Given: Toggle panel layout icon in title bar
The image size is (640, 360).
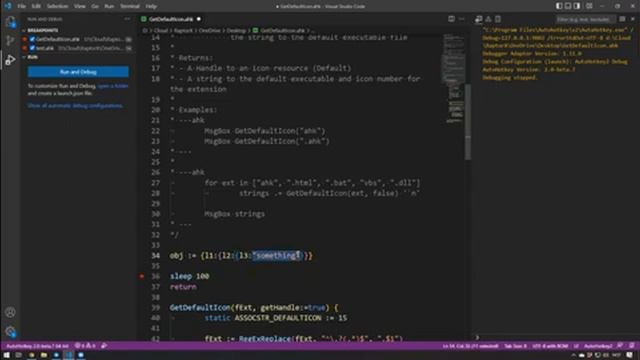Looking at the screenshot, I should click(x=568, y=6).
